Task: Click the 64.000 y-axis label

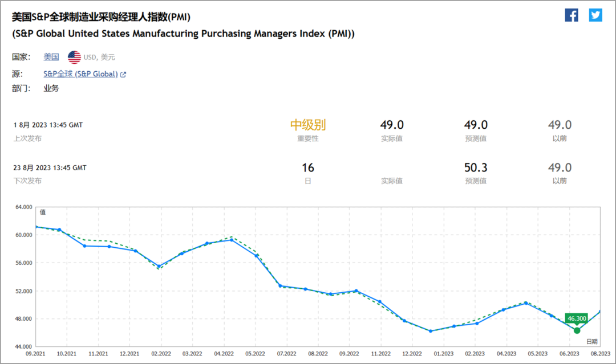Action: coord(23,207)
